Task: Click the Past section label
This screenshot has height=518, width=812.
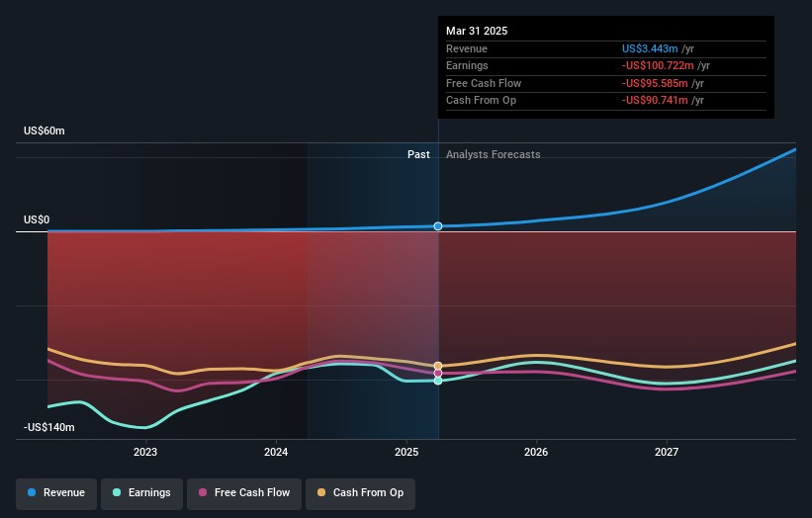Action: 418,154
